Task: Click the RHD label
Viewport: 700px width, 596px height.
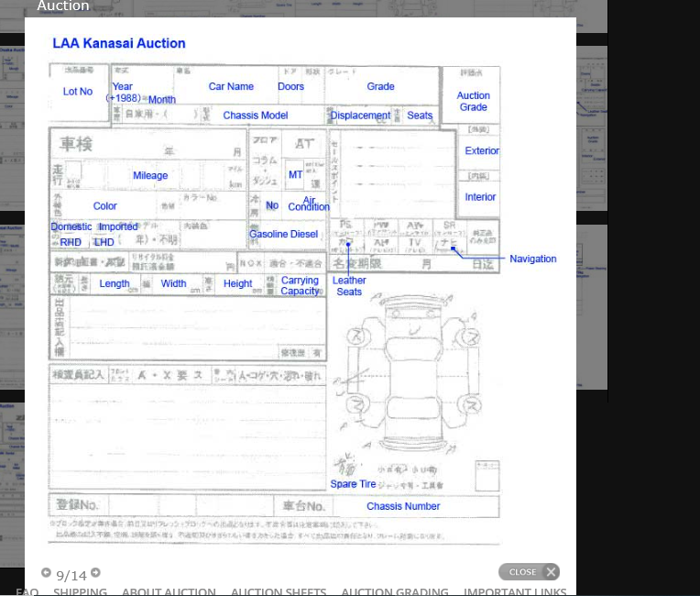Action: 71,242
